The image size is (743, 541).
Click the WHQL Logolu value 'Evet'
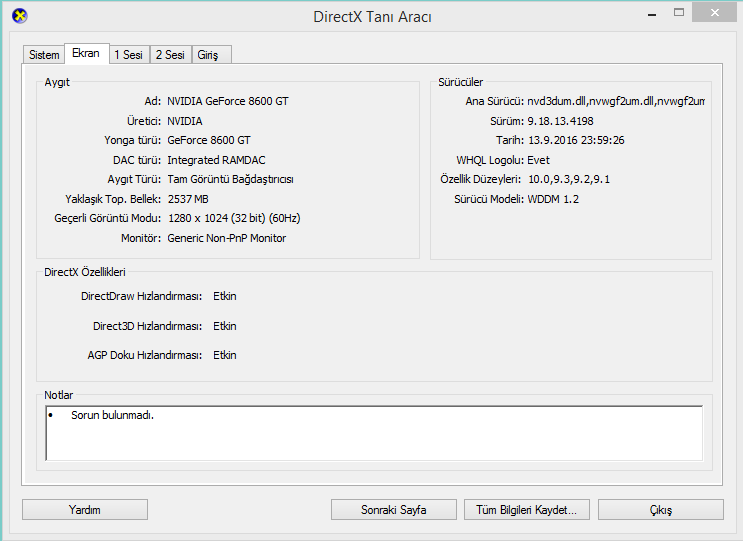(538, 160)
